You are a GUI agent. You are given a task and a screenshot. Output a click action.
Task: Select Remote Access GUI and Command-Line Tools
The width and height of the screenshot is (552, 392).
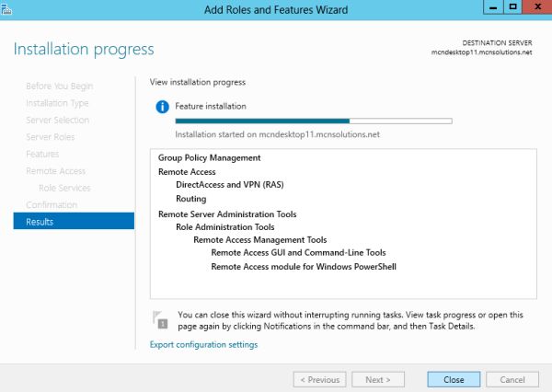point(298,252)
